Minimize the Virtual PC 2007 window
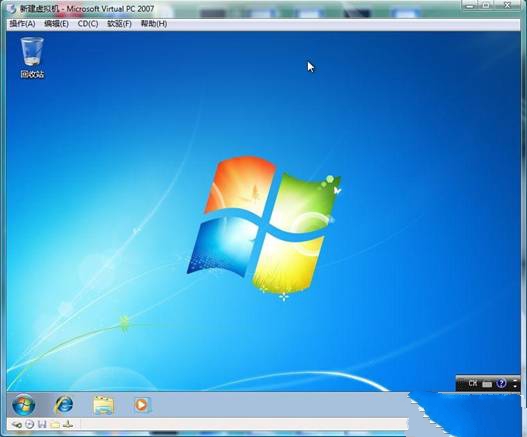The image size is (527, 437). point(470,6)
